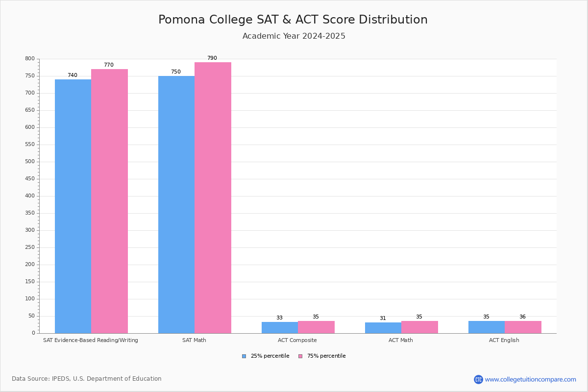Click the ACT Composite axis label
Viewport: 588px width, 392px height.
(297, 340)
